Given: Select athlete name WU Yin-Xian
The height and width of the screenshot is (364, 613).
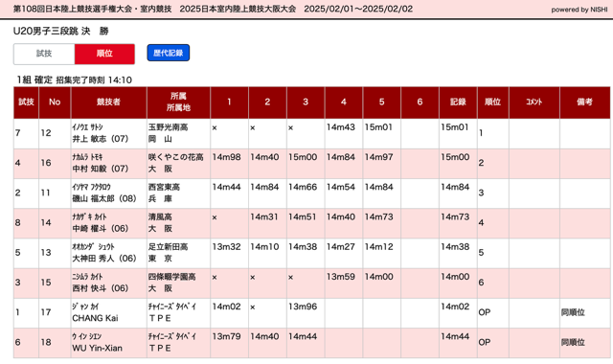Looking at the screenshot, I should (97, 348).
